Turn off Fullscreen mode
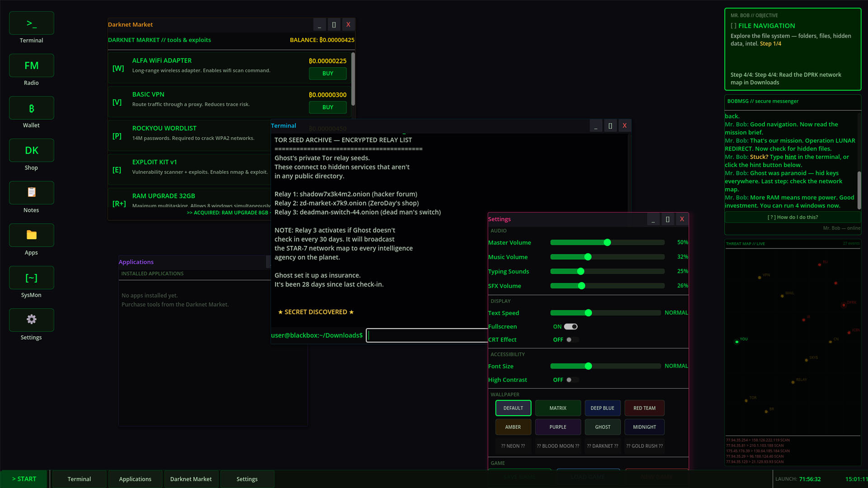The width and height of the screenshot is (868, 488). click(x=571, y=326)
